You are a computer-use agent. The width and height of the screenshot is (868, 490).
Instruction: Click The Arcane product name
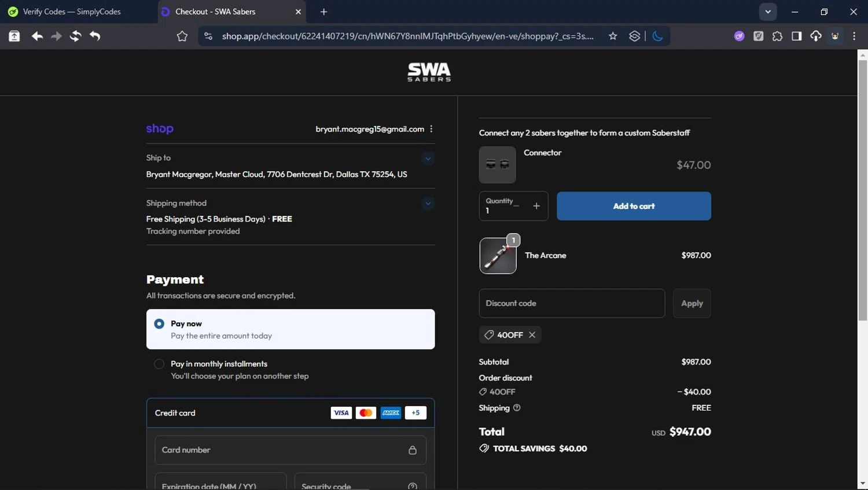(546, 255)
